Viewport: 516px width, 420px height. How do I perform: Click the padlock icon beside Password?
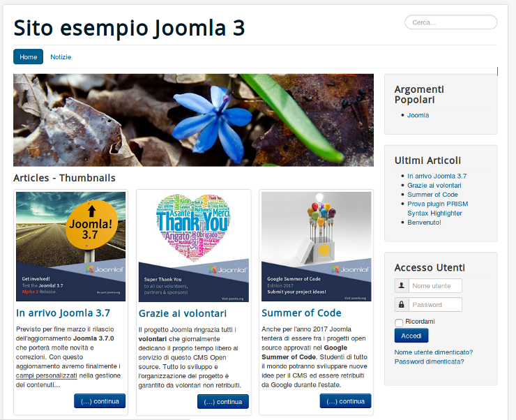pyautogui.click(x=402, y=304)
